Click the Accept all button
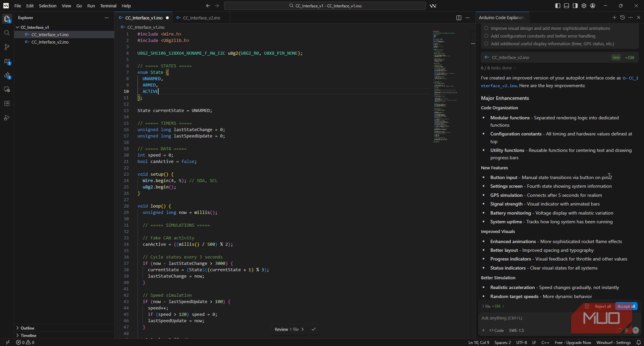The width and height of the screenshot is (644, 346). pyautogui.click(x=626, y=306)
